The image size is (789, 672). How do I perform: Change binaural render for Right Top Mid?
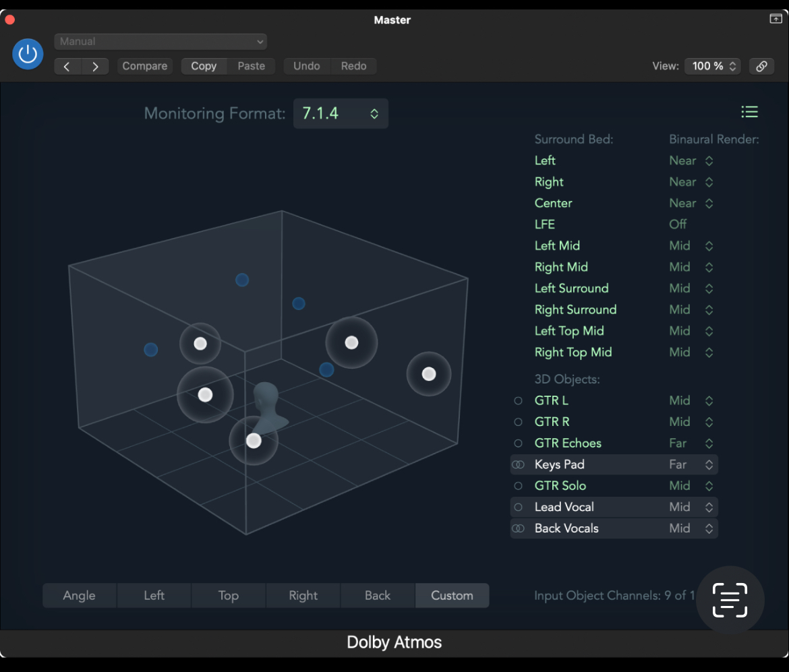tap(691, 353)
